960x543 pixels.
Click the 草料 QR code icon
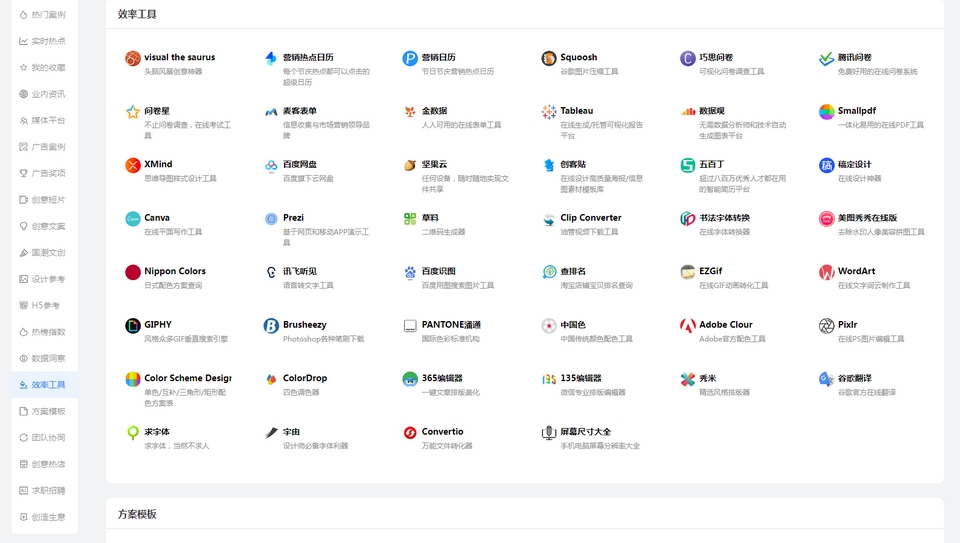(410, 219)
